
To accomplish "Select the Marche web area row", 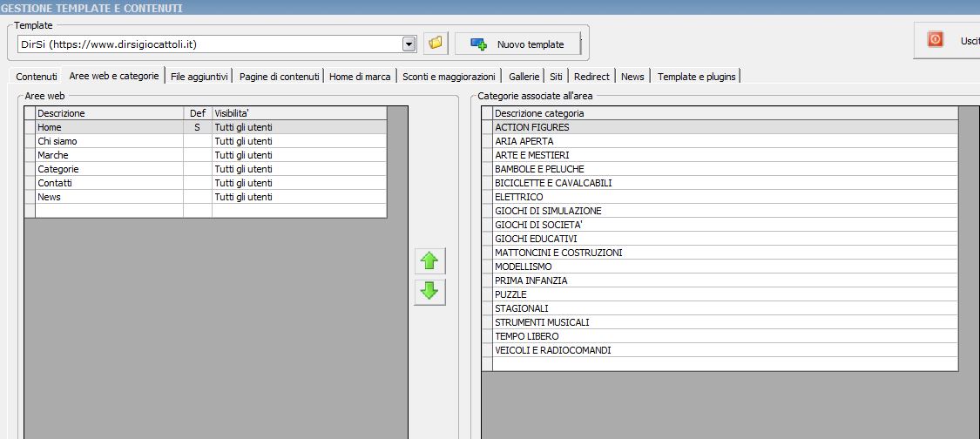I will 206,155.
